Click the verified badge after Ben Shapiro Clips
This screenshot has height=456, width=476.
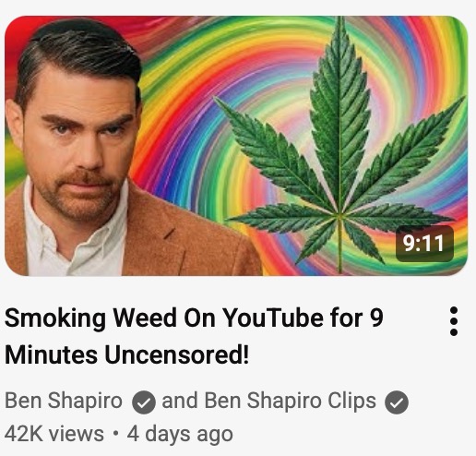[x=397, y=402]
